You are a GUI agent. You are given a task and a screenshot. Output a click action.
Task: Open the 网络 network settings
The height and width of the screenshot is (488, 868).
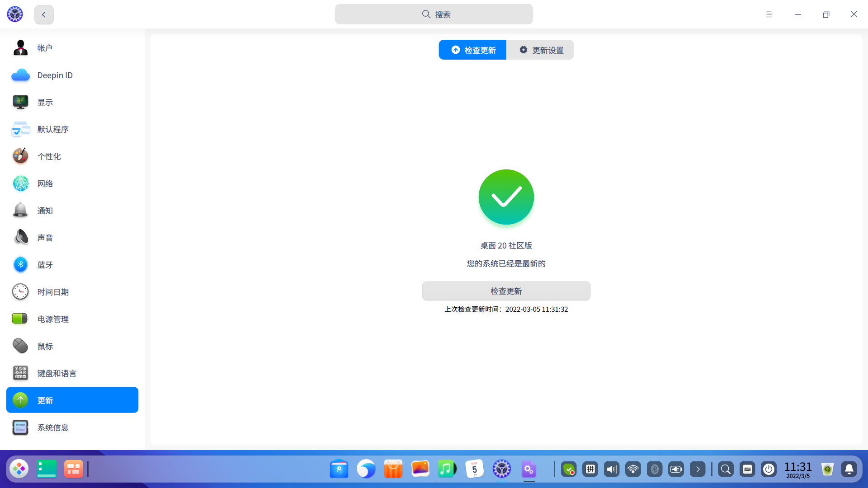point(45,183)
